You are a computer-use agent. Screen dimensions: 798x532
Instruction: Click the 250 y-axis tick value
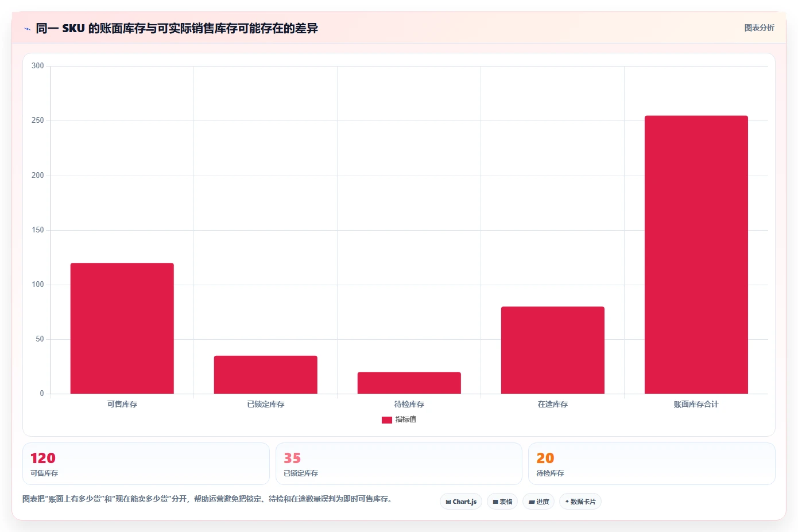38,121
